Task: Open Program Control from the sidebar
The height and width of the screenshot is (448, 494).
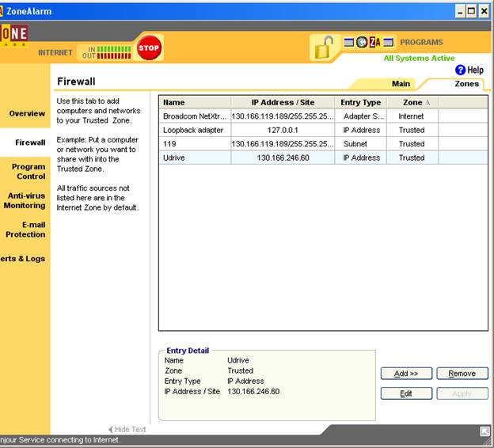Action: pos(29,172)
